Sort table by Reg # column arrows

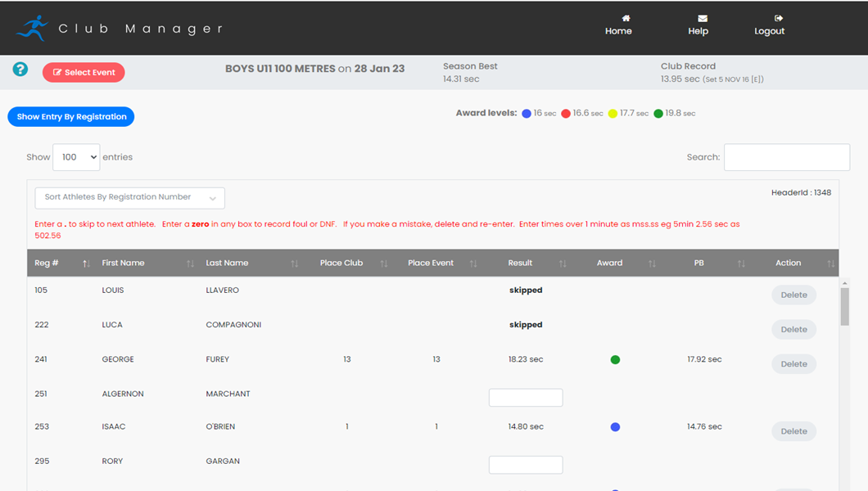point(86,264)
